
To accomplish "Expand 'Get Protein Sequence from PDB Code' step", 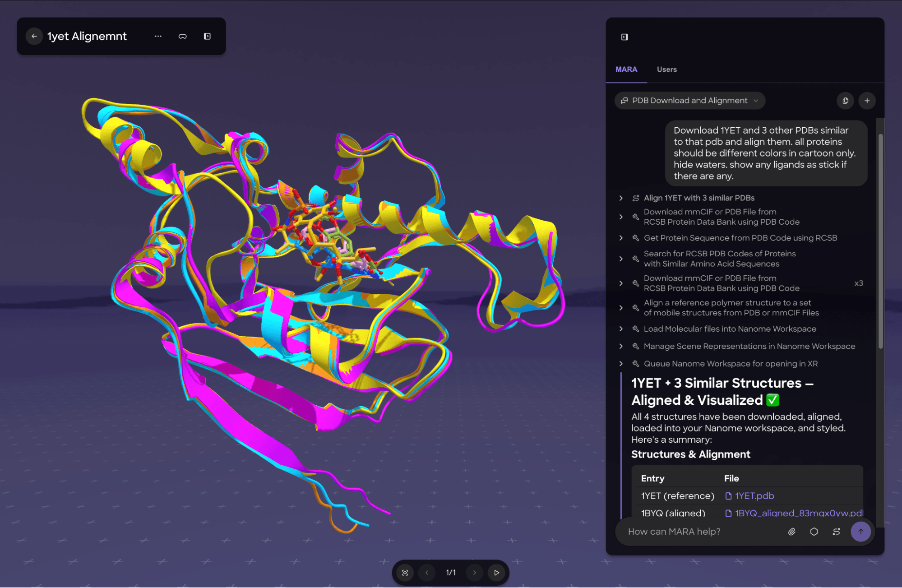I will pyautogui.click(x=621, y=238).
